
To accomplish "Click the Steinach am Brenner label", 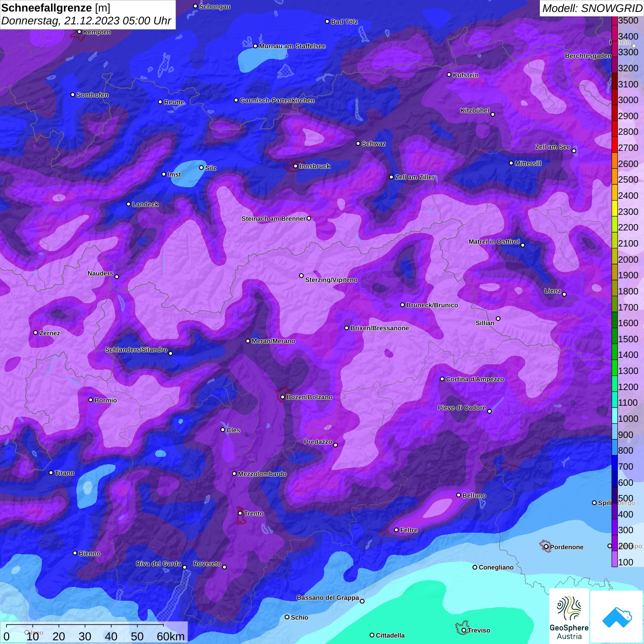I will point(274,218).
